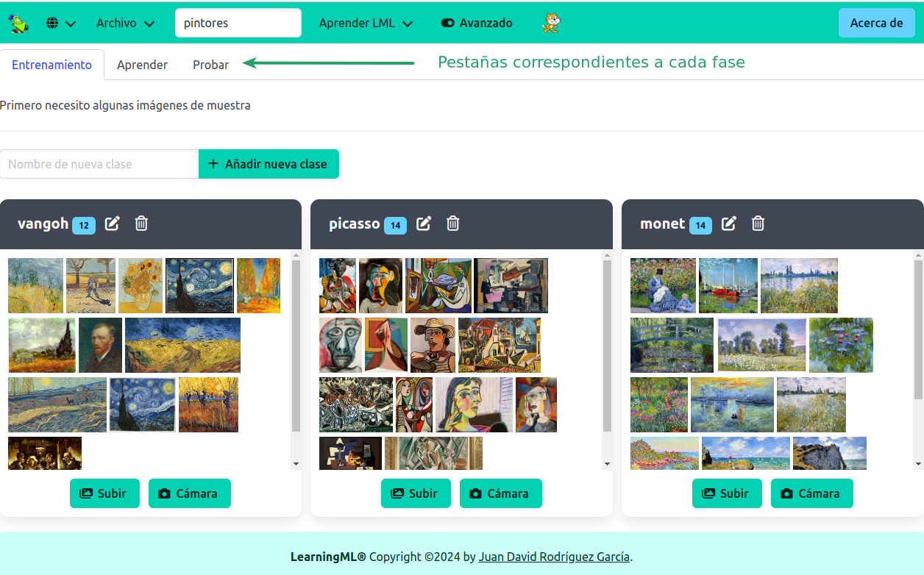Edit the vangoh class name
This screenshot has height=575, width=924.
click(112, 224)
